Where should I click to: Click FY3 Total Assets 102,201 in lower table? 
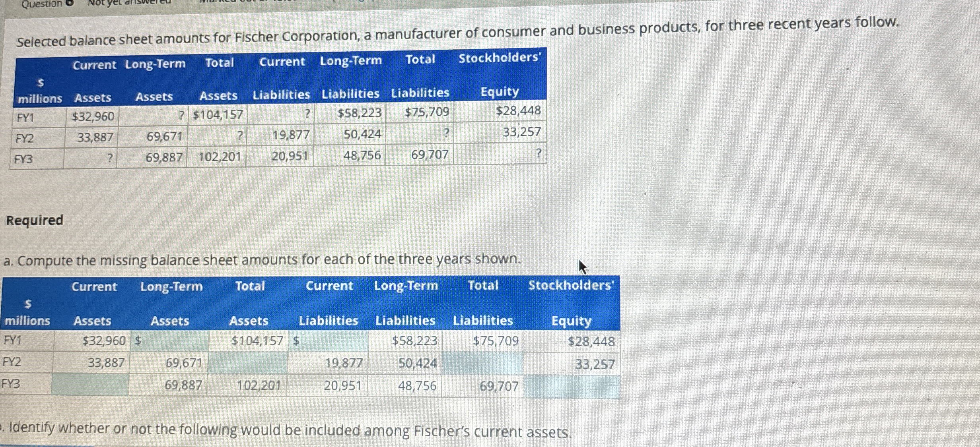[x=259, y=385]
